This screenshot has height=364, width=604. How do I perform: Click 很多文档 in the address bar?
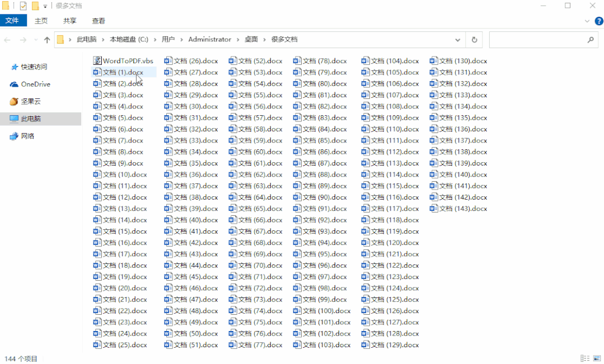(x=284, y=39)
